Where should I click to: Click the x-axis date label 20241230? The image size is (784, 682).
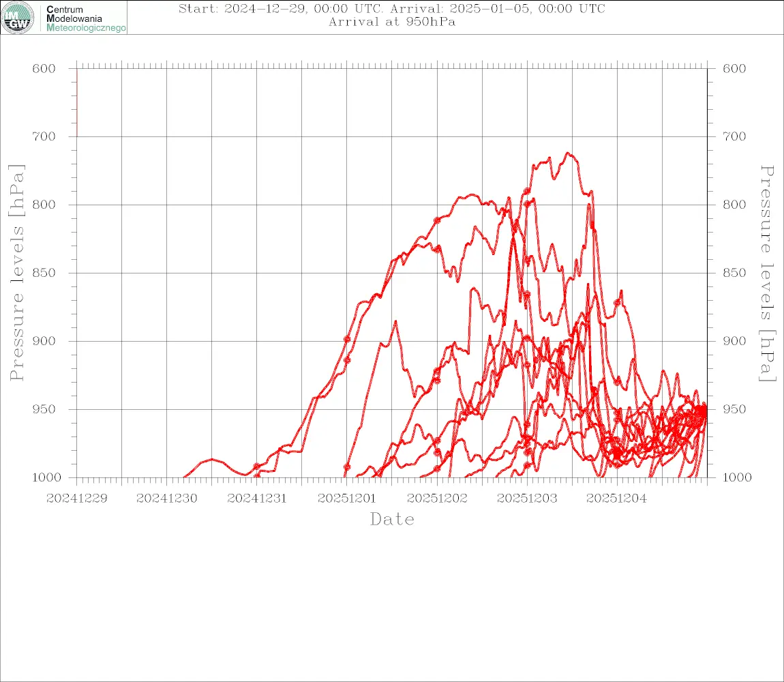point(167,499)
